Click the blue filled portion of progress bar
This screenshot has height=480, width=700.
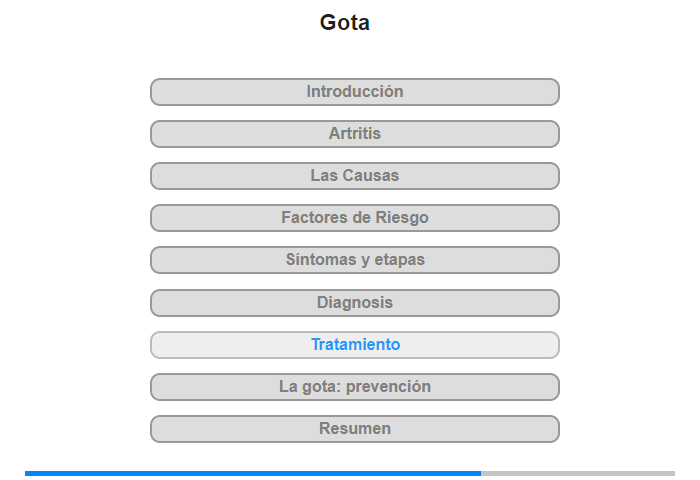point(253,473)
